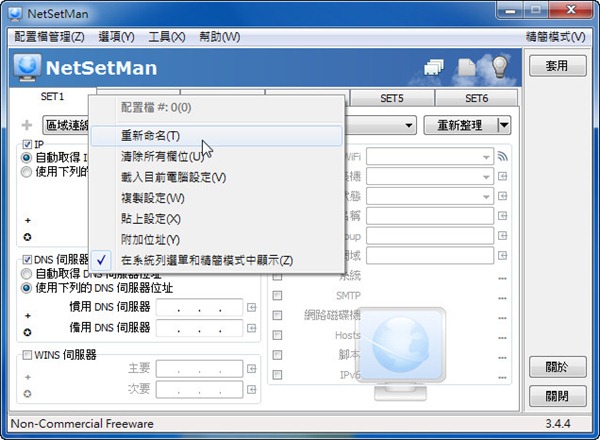Click the WiFi signal icon

tap(502, 156)
